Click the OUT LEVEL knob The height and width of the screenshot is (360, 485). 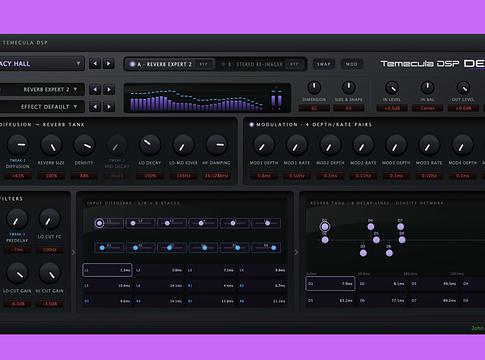463,88
